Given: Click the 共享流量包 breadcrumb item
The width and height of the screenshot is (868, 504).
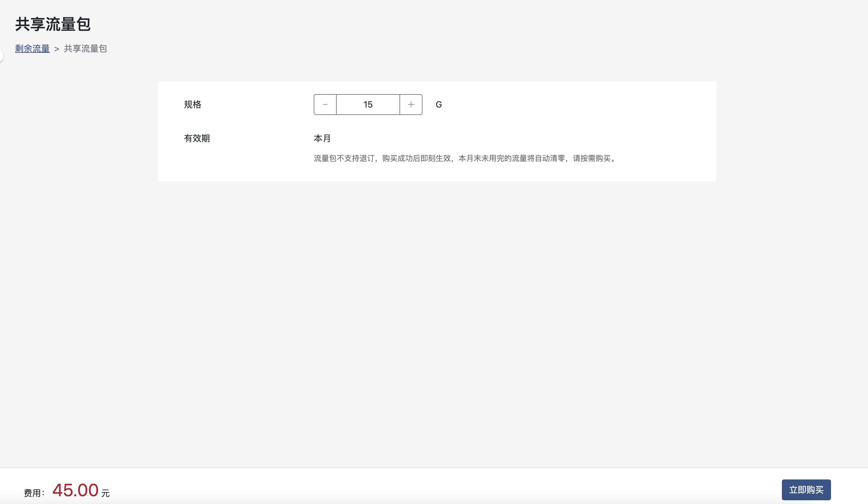Looking at the screenshot, I should (85, 48).
